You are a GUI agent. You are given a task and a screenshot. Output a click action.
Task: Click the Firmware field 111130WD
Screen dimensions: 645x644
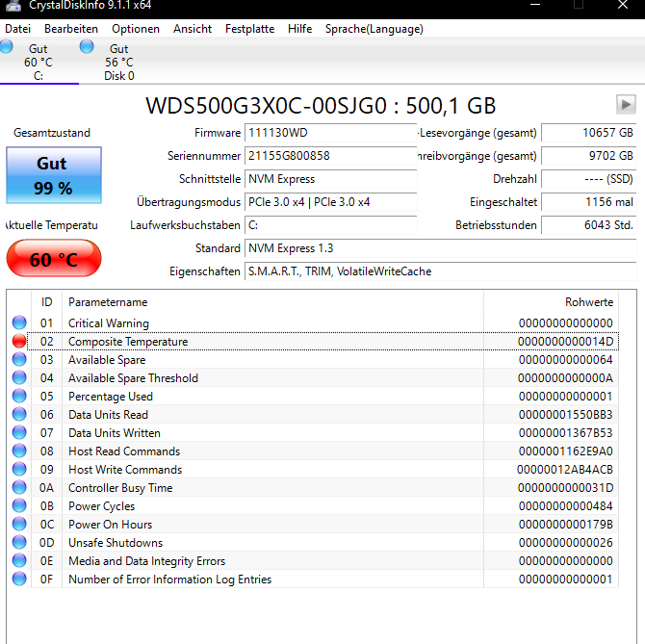click(331, 133)
